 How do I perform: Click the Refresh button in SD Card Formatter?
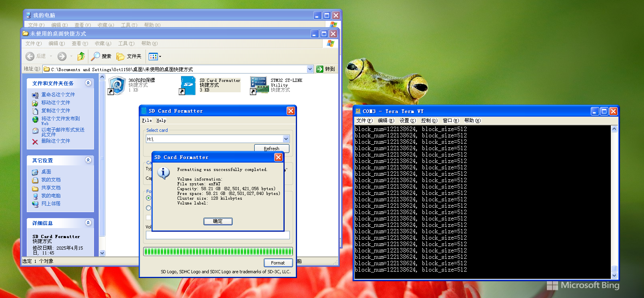click(271, 148)
